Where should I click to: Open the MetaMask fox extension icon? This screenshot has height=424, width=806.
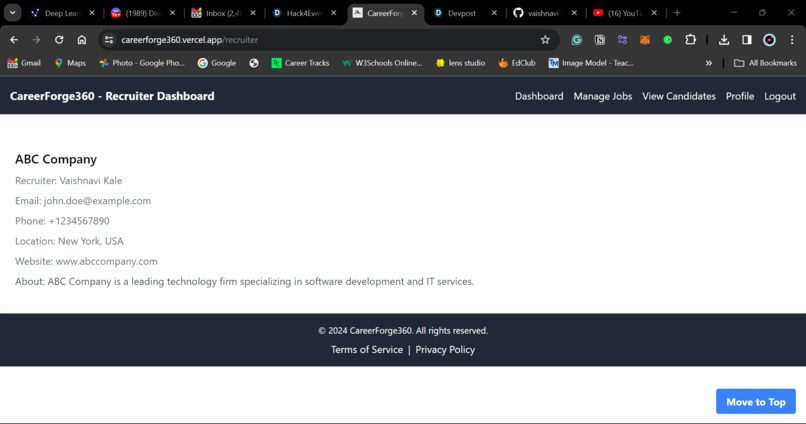click(645, 40)
